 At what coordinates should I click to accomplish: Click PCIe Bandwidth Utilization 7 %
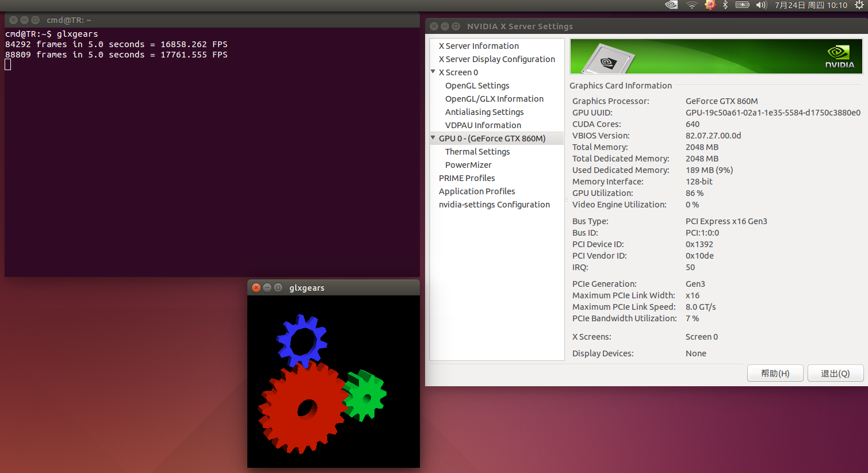click(692, 318)
